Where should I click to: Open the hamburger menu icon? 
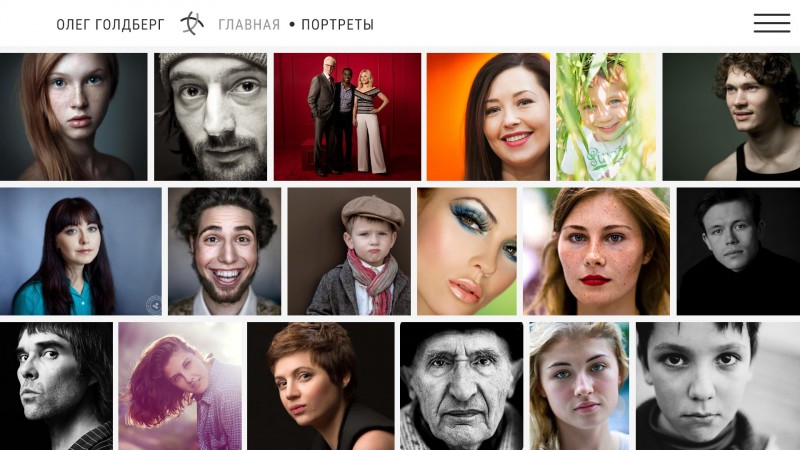tap(772, 23)
